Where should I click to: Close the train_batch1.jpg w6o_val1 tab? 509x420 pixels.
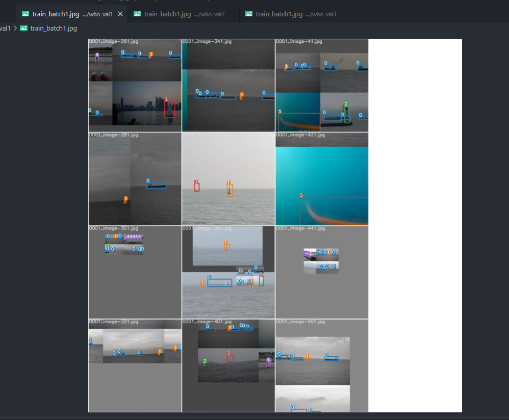(x=120, y=14)
